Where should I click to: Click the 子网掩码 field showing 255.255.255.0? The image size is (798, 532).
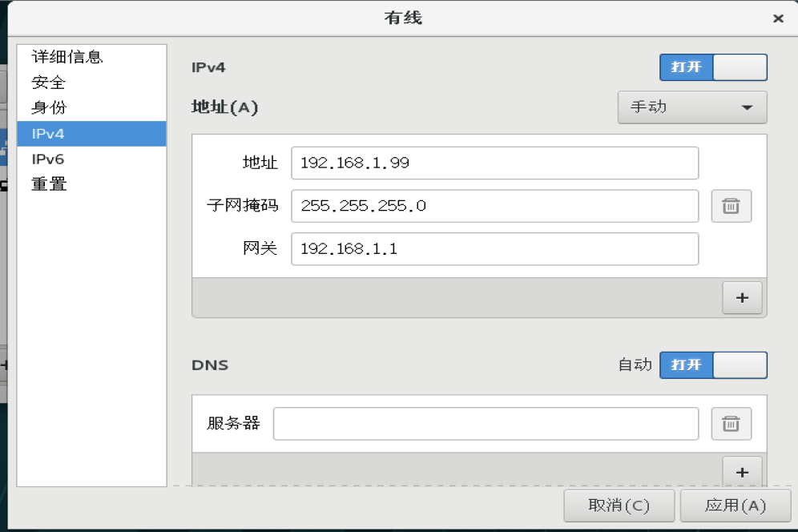coord(494,206)
